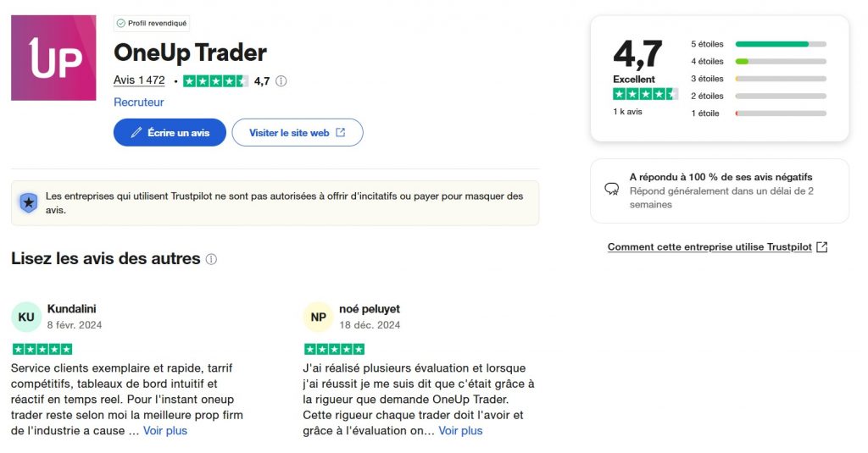Expand noé peluyet's review with Voir plus
Image resolution: width=868 pixels, height=453 pixels.
pyautogui.click(x=460, y=431)
